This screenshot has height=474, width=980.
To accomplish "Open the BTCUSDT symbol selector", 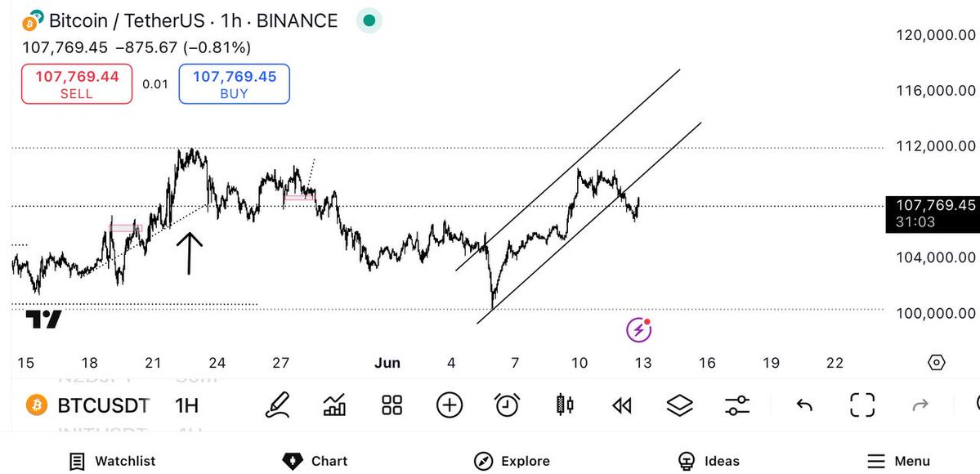I will pyautogui.click(x=88, y=406).
